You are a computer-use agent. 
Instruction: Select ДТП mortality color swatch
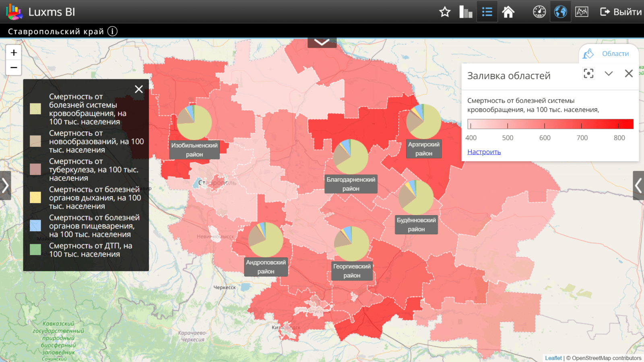(35, 249)
